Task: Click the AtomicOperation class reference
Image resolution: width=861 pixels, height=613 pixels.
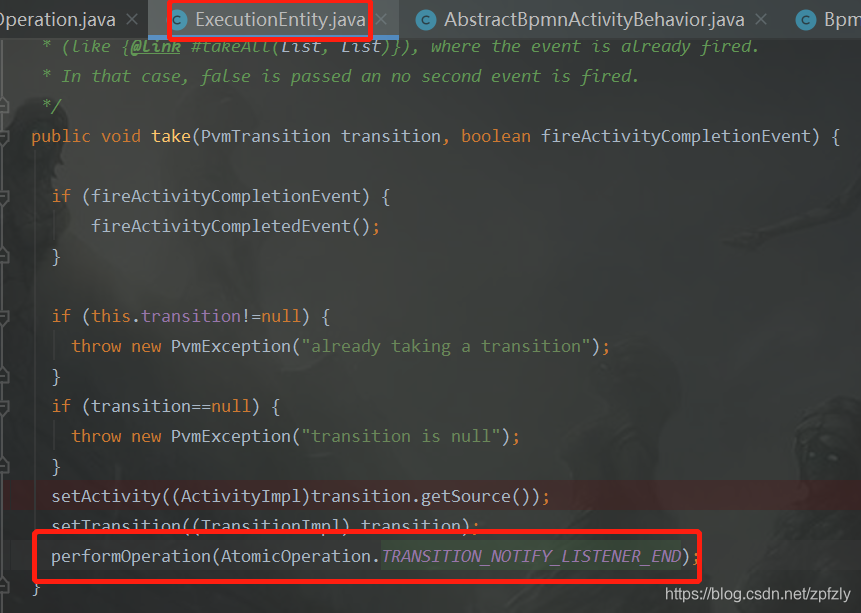Action: tap(295, 556)
